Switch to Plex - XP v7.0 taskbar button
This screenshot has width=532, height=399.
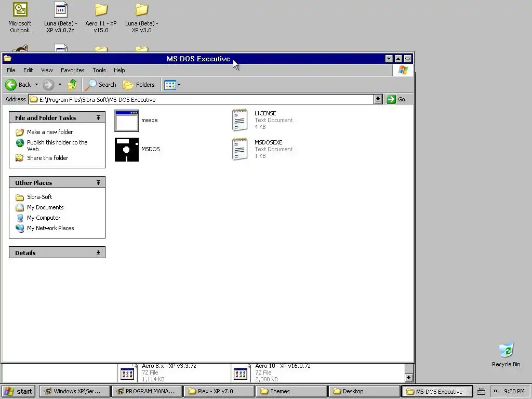(219, 391)
